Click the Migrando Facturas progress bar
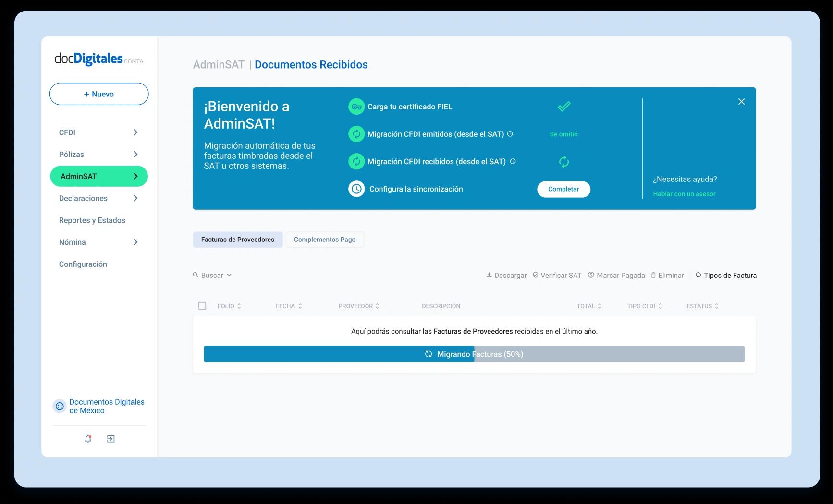The image size is (833, 504). 474,354
